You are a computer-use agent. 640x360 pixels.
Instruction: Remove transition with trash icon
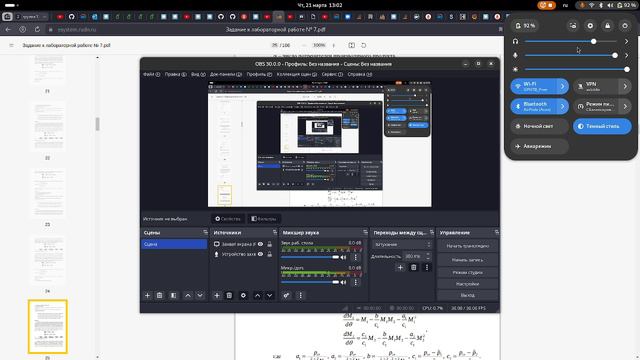(x=413, y=267)
